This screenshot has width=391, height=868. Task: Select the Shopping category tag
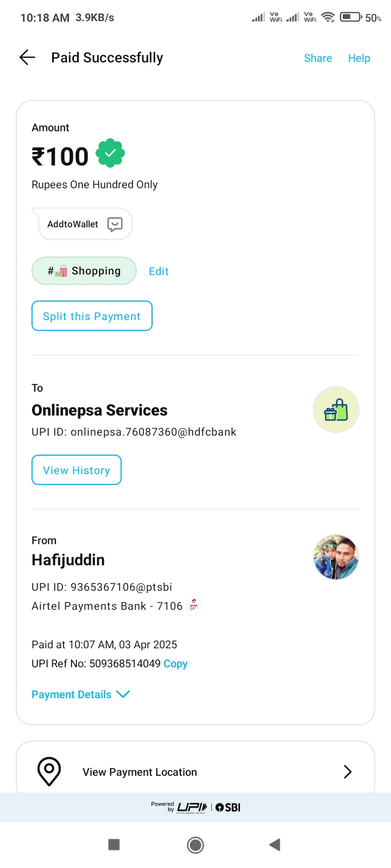(84, 271)
